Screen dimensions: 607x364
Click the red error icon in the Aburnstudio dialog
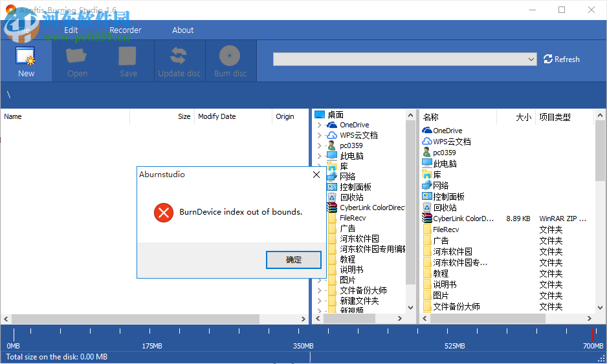coord(164,212)
